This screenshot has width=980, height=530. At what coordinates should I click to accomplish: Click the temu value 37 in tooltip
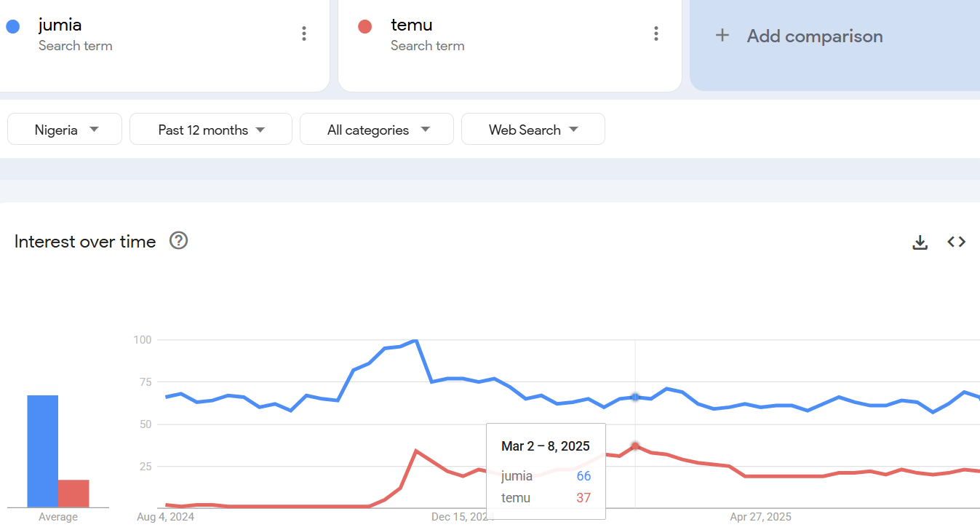[x=583, y=498]
